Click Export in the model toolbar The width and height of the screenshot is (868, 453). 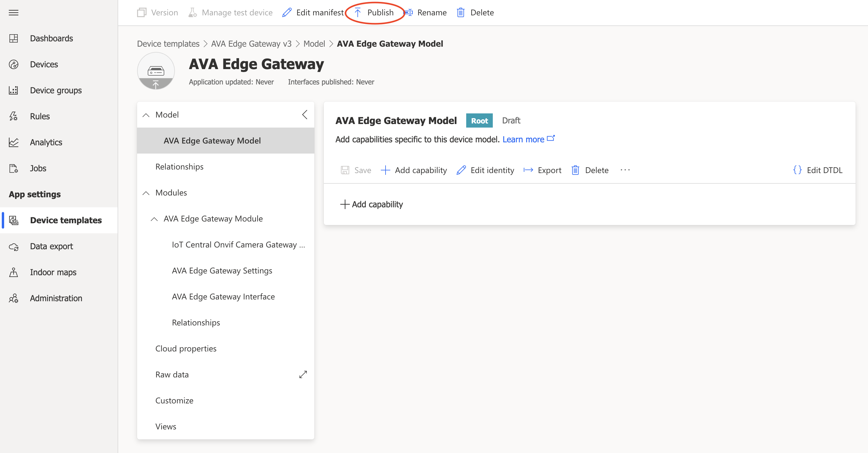click(x=542, y=170)
